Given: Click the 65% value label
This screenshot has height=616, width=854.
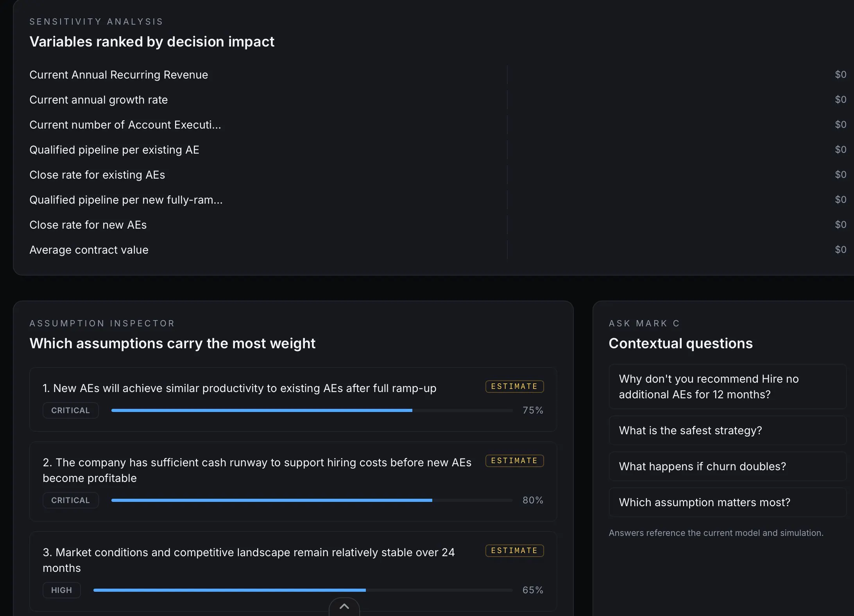Looking at the screenshot, I should (x=533, y=590).
